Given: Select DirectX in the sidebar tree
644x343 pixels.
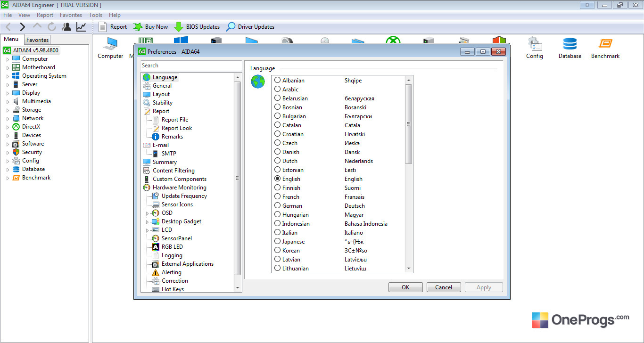Looking at the screenshot, I should point(31,127).
